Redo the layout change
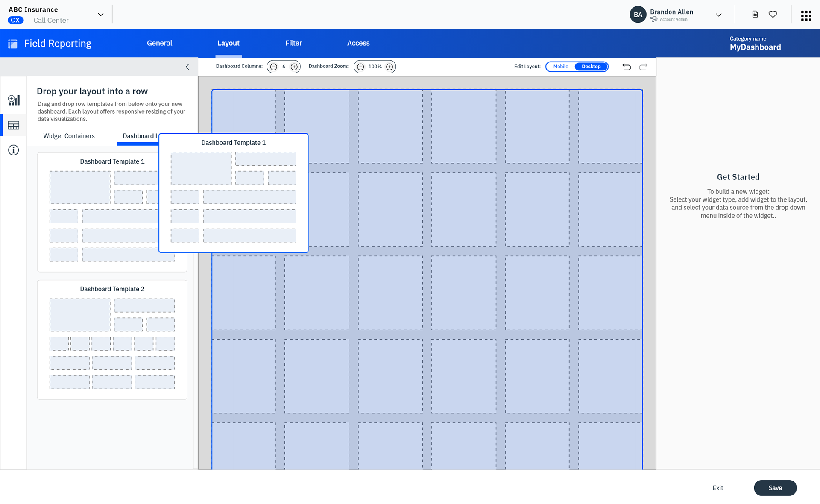820x504 pixels. pos(643,67)
